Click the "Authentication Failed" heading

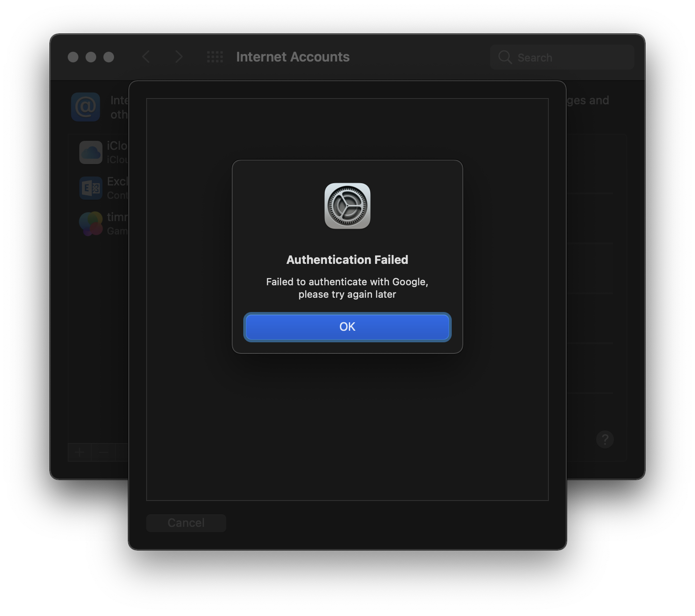[x=347, y=260]
